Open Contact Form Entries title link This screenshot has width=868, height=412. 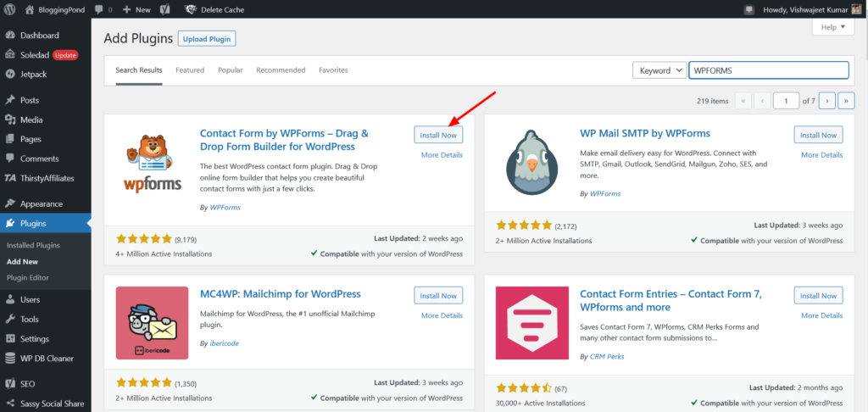click(x=671, y=301)
